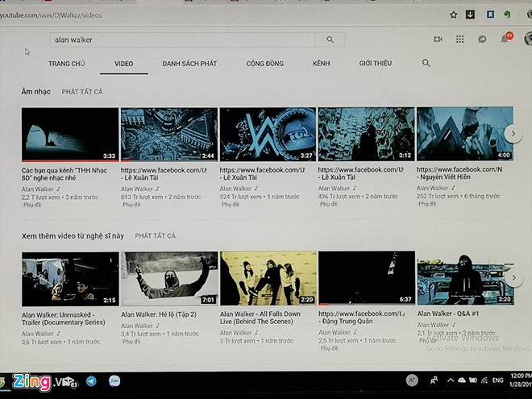Click the '2,2 T lượt xem' text
The width and height of the screenshot is (532, 399).
pyautogui.click(x=40, y=197)
